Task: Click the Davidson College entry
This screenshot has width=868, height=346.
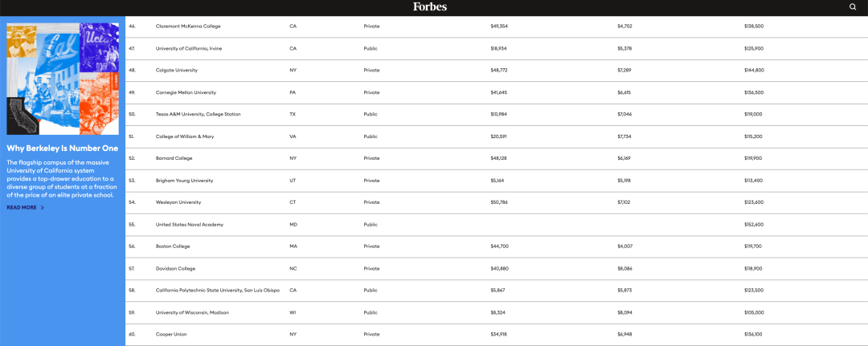Action: point(175,269)
